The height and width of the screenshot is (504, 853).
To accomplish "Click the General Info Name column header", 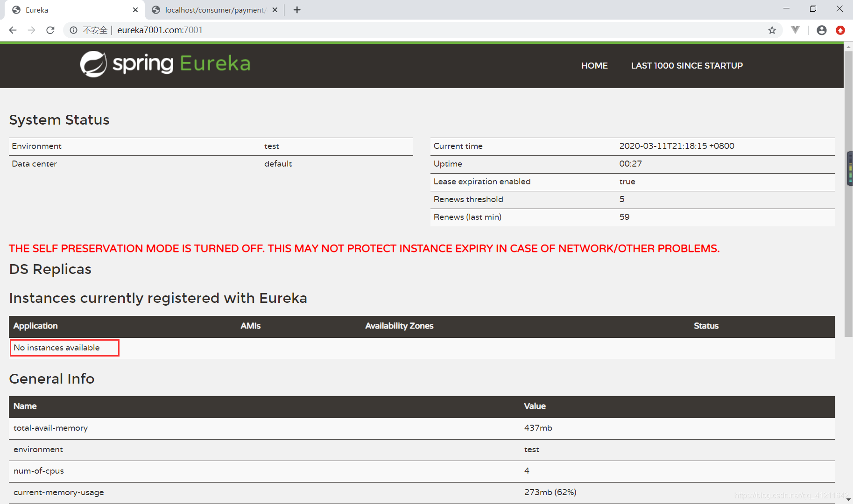I will [x=25, y=406].
